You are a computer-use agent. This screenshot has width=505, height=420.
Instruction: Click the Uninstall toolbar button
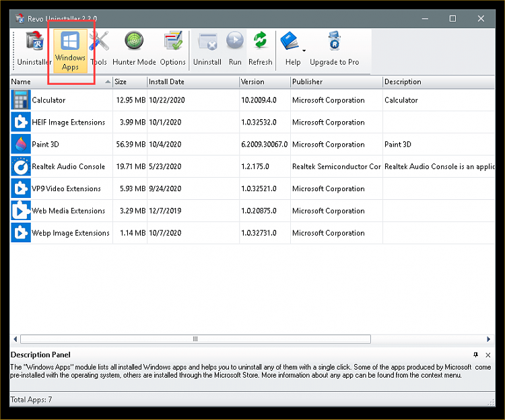pyautogui.click(x=207, y=49)
